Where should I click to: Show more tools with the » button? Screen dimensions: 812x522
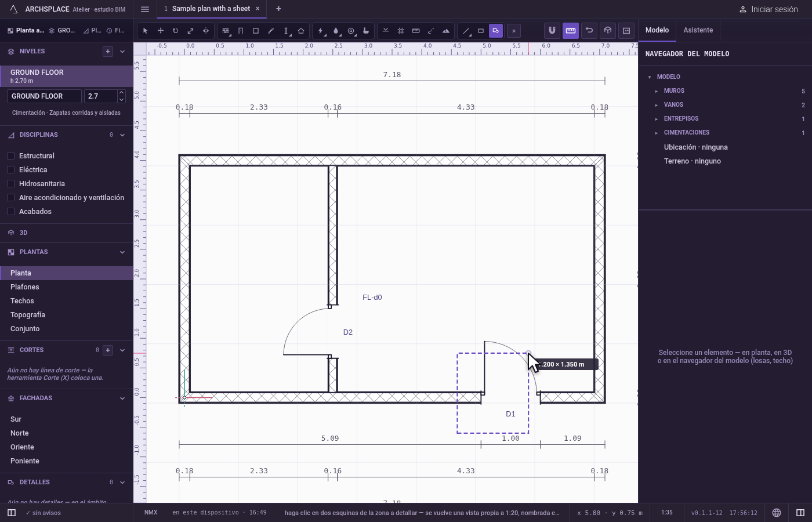point(514,31)
